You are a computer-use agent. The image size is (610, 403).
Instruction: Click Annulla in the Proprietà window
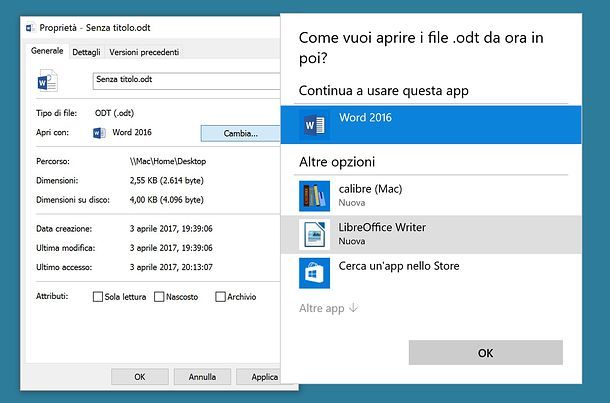(202, 377)
